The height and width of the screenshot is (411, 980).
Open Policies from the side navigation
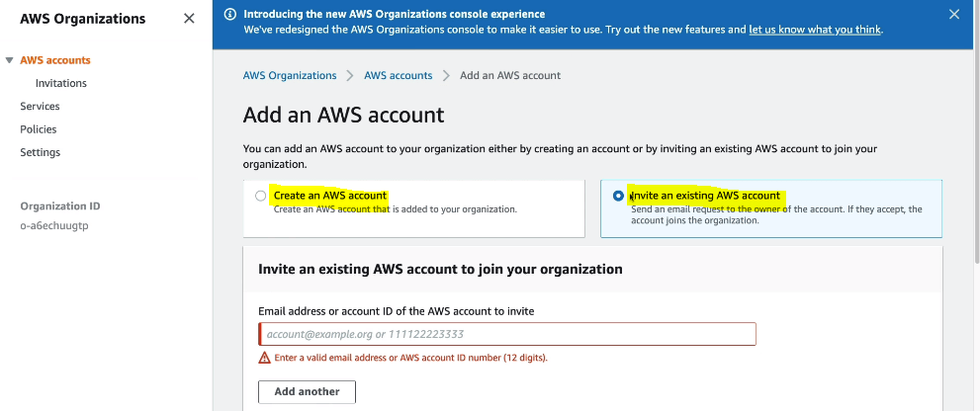39,129
